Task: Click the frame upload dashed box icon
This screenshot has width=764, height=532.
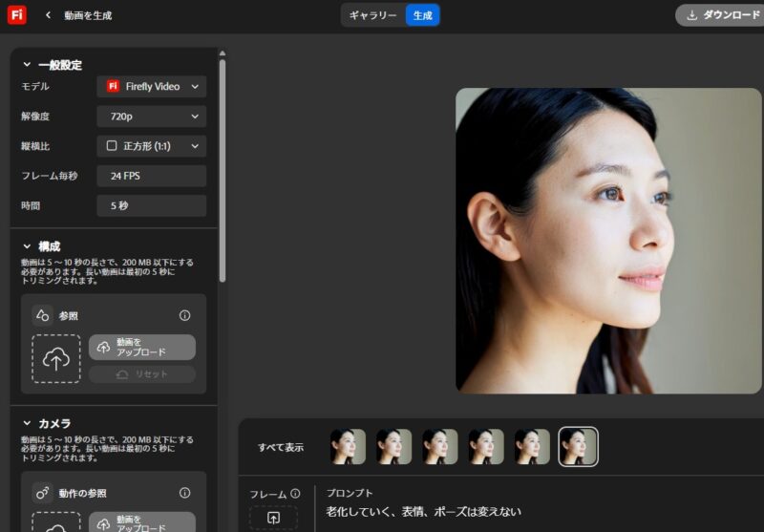Action: point(273,518)
